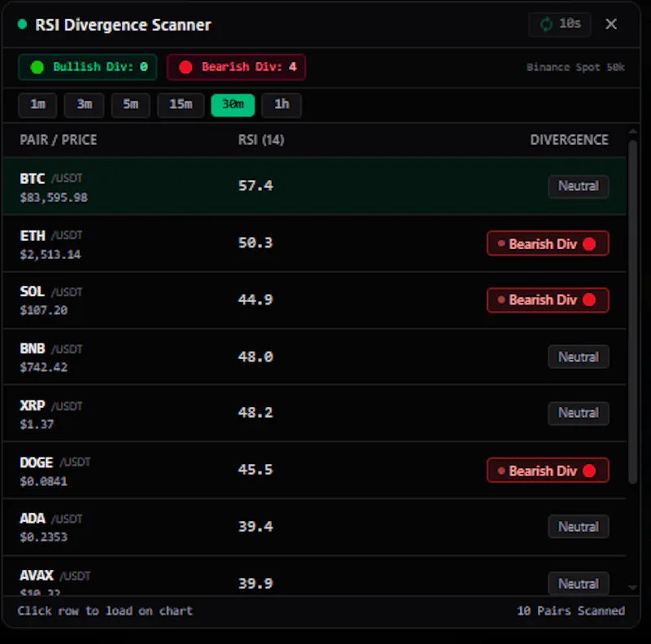Viewport: 651px width, 644px height.
Task: Click the DIVERGENCE column header
Action: coord(569,140)
